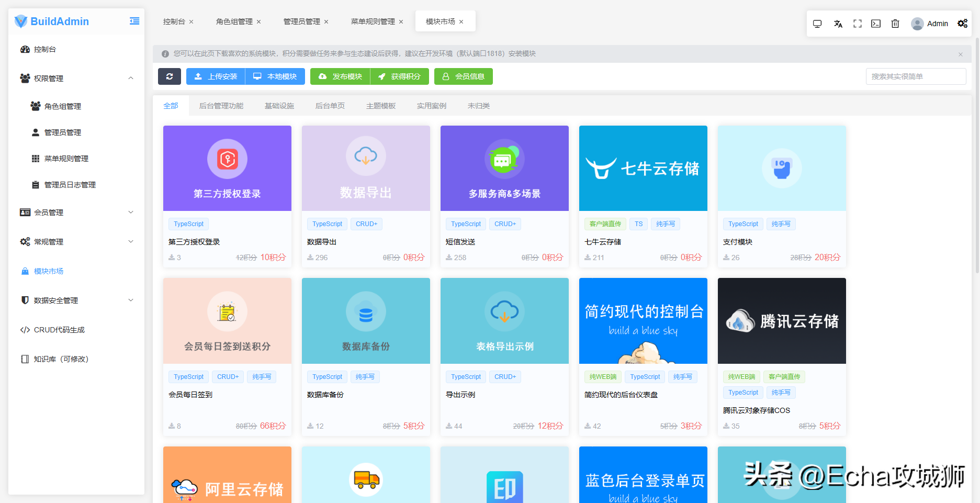Select the 后台单页 category tab
Screen dimensions: 980x503
coord(330,106)
